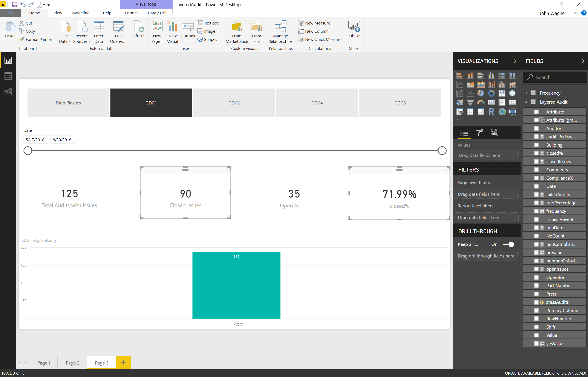This screenshot has height=377, width=588.
Task: Collapse the Layered Audit table
Action: click(526, 102)
